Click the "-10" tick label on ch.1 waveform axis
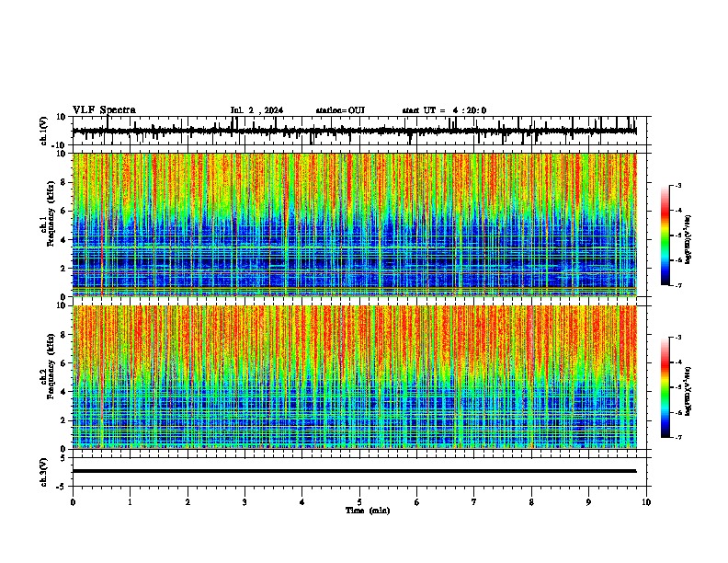The image size is (728, 563). (x=60, y=145)
